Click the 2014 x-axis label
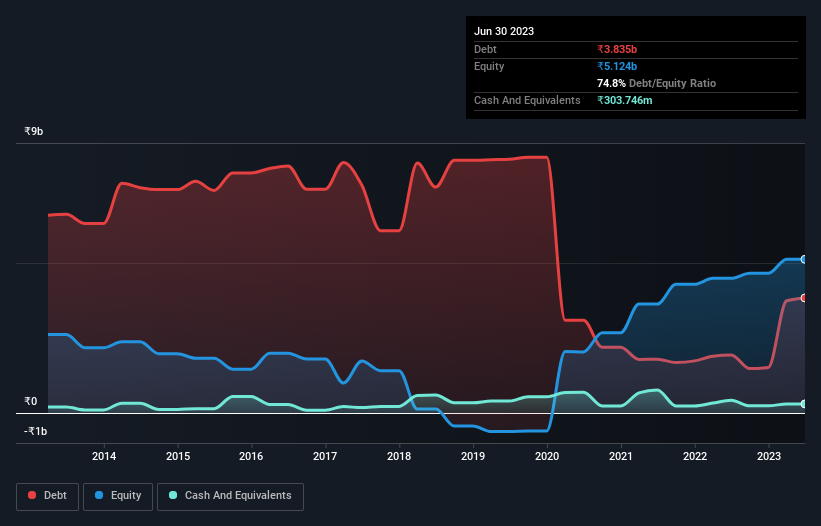821x526 pixels. click(x=104, y=456)
